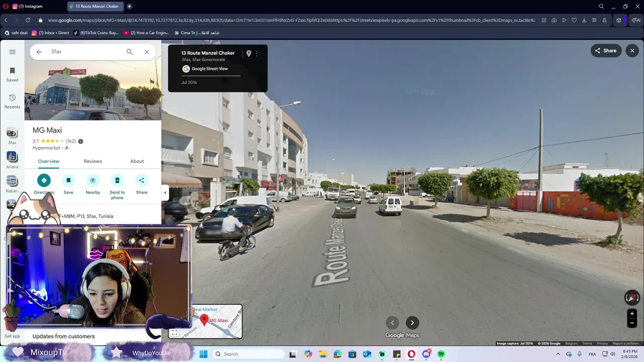The width and height of the screenshot is (644, 362).
Task: Open Opera easy setup sliders icon
Action: coord(594,20)
